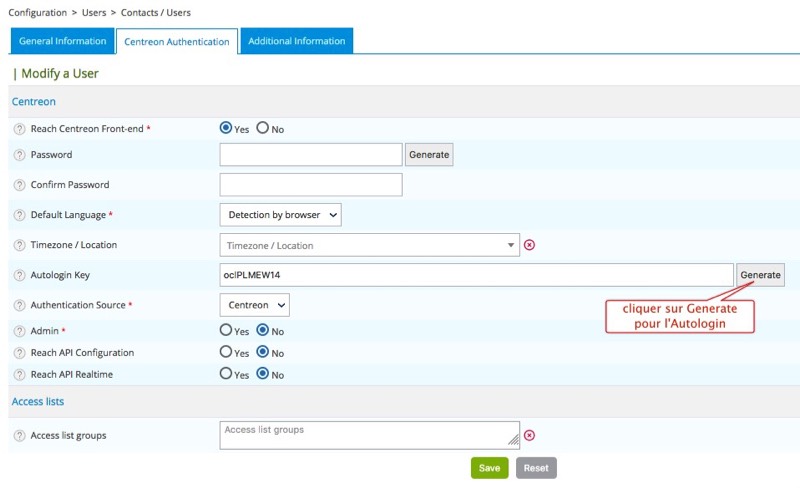
Task: Clear the Timezone / Location red X icon
Action: tap(530, 245)
